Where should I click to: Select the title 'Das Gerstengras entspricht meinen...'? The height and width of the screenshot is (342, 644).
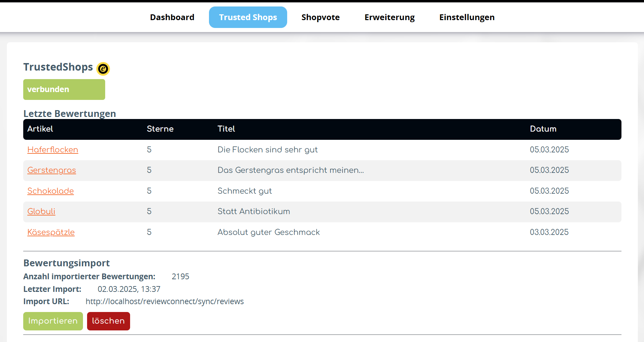[x=291, y=170]
